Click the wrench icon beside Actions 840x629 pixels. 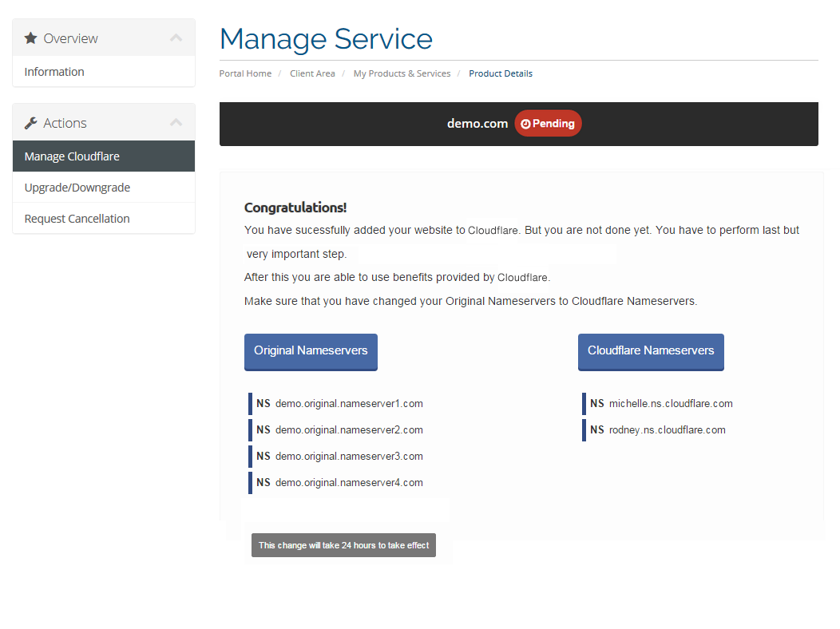pos(30,123)
